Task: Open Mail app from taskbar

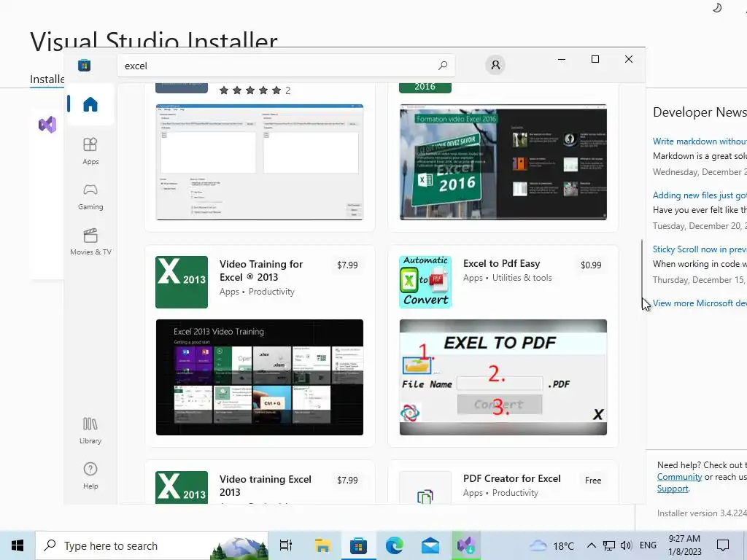Action: click(430, 545)
